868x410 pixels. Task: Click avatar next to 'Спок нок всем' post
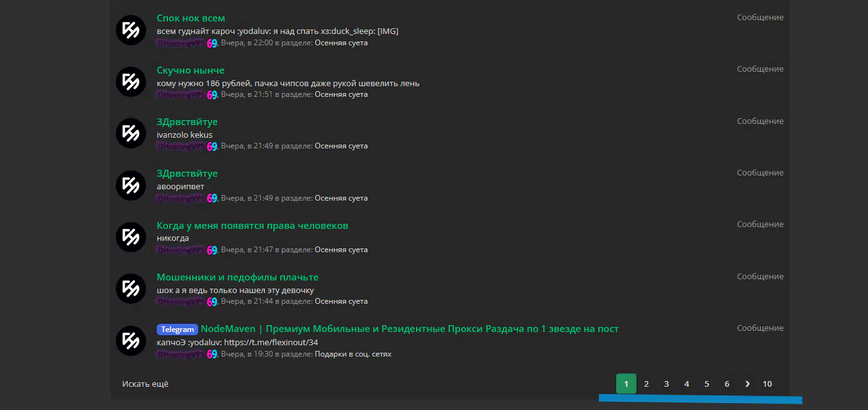(131, 30)
